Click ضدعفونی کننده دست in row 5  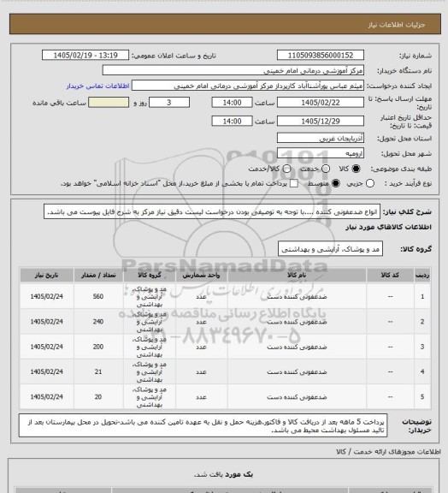(x=297, y=397)
